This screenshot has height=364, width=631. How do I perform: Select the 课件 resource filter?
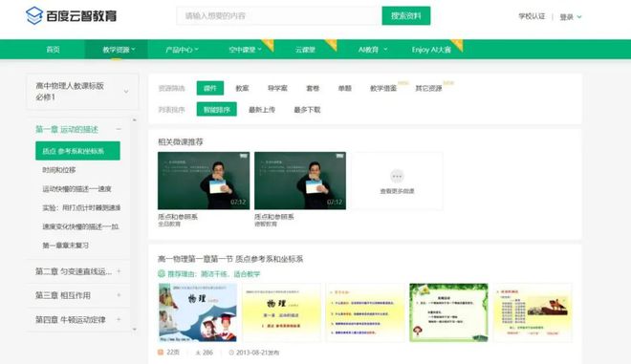(210, 88)
